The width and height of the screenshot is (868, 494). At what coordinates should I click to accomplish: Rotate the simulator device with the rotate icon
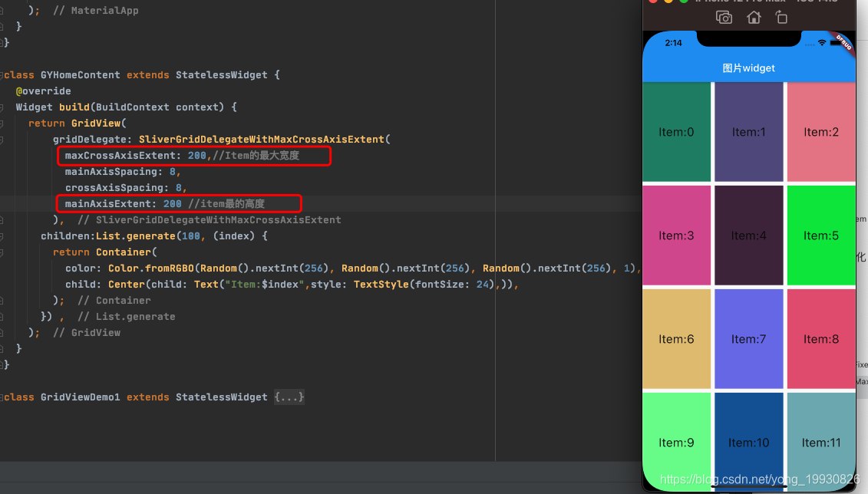(781, 18)
